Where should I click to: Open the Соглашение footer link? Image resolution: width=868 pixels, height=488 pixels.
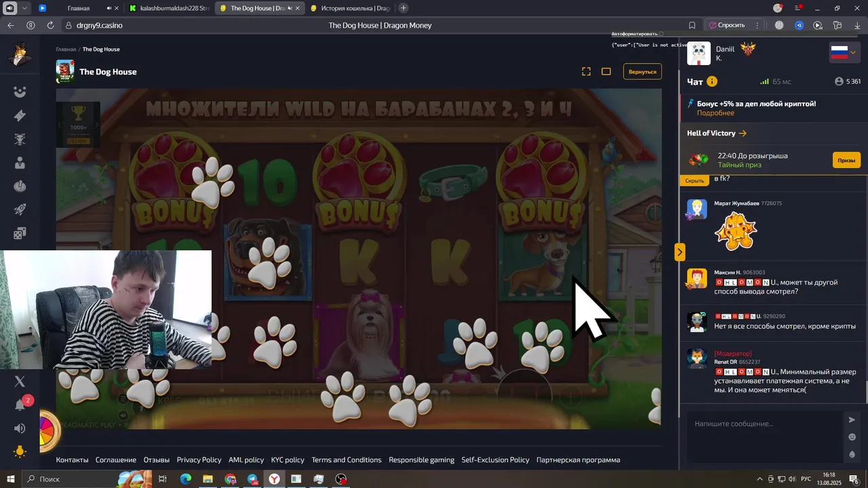click(x=116, y=460)
